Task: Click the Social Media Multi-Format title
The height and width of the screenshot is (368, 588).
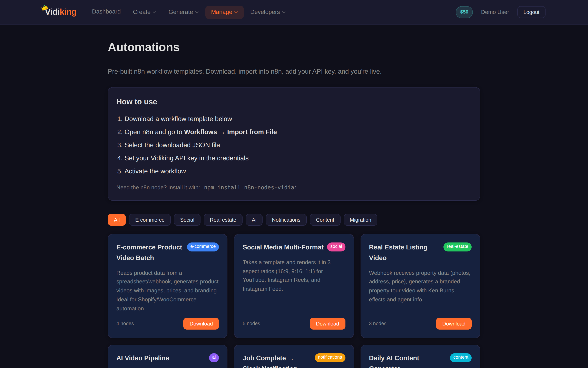Action: tap(283, 247)
